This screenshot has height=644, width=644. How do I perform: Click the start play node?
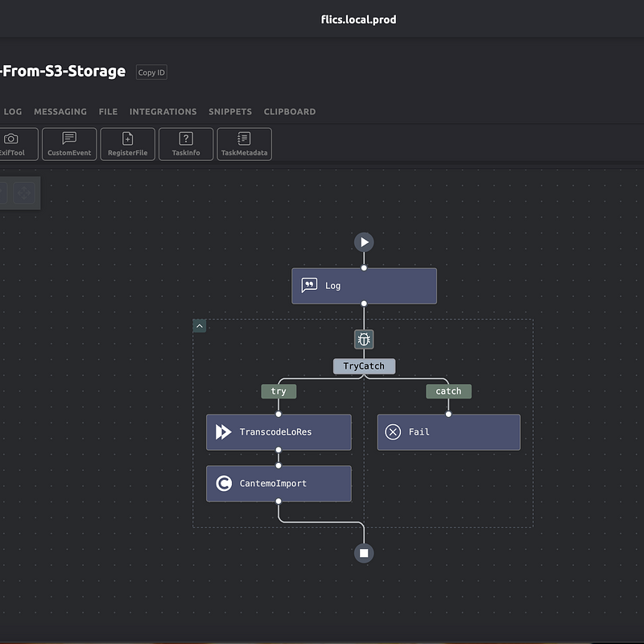point(364,242)
